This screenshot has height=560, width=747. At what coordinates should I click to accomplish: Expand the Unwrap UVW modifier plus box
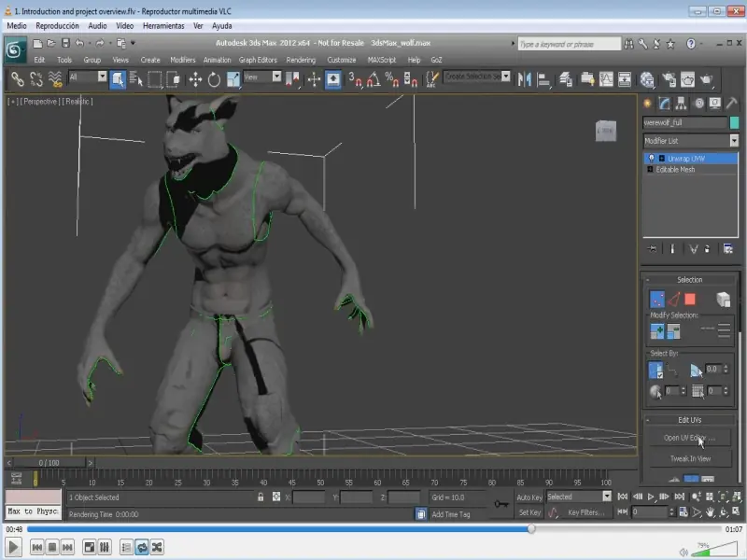661,158
